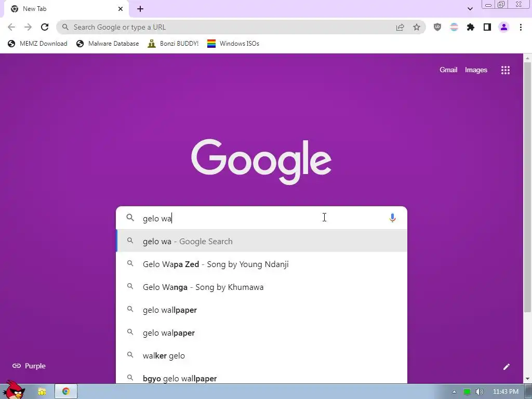This screenshot has width=532, height=399.
Task: Open the Angry Birds start button
Action: click(x=14, y=390)
